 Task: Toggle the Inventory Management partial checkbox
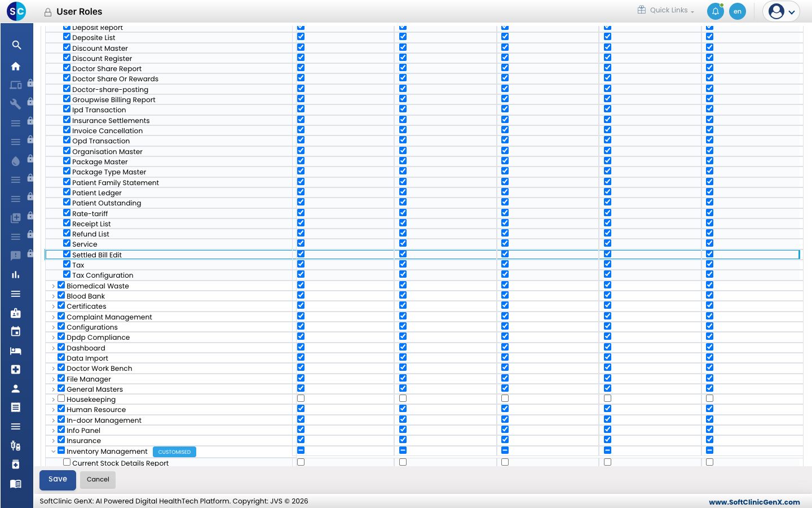point(61,450)
